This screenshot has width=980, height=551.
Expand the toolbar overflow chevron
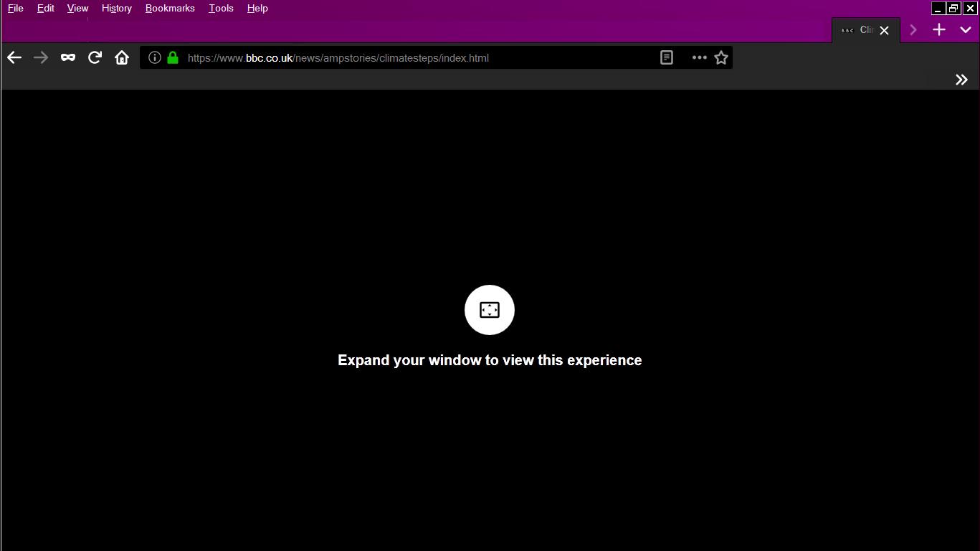pos(961,80)
